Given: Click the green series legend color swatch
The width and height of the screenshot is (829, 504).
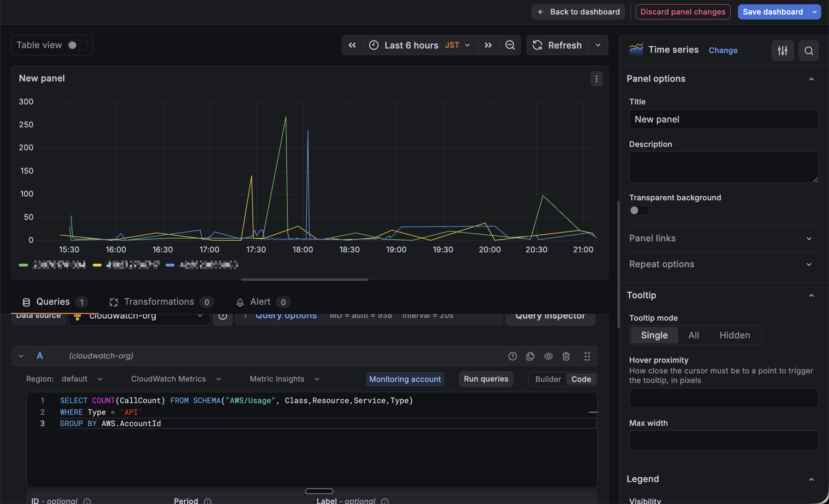Looking at the screenshot, I should point(23,265).
